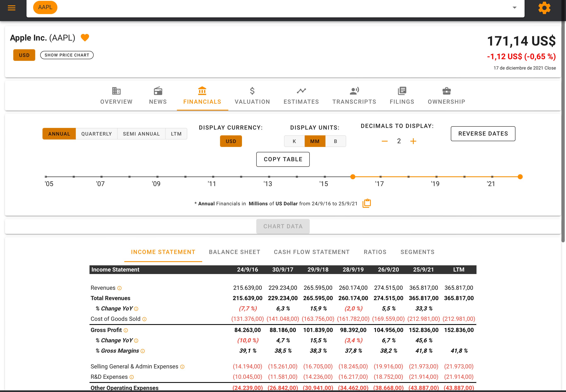The height and width of the screenshot is (392, 566).
Task: Click LTM column header in table
Action: pyautogui.click(x=459, y=270)
